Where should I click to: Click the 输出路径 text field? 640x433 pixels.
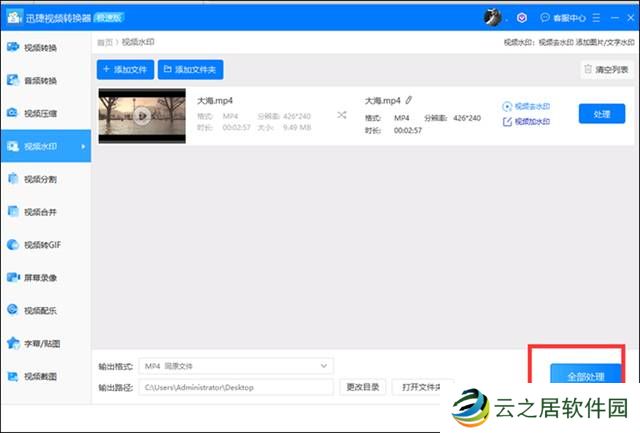[x=236, y=386]
